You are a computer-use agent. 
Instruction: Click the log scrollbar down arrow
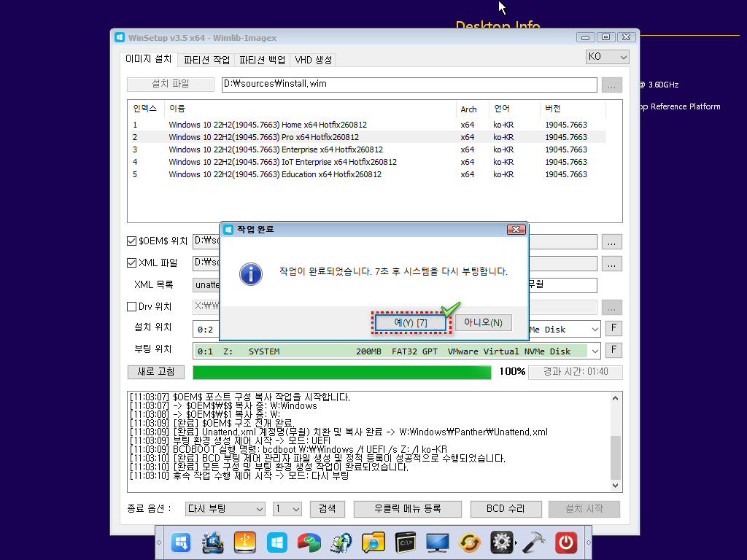[616, 485]
